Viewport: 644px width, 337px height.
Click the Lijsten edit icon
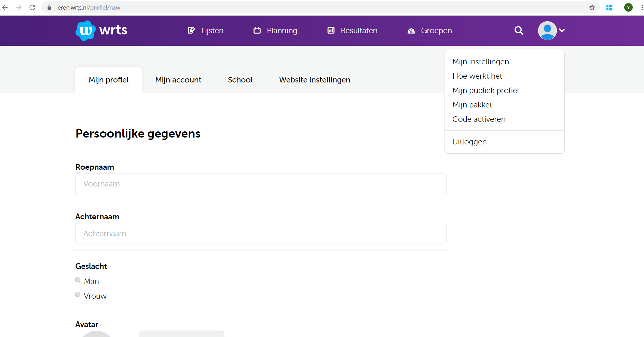pos(191,30)
